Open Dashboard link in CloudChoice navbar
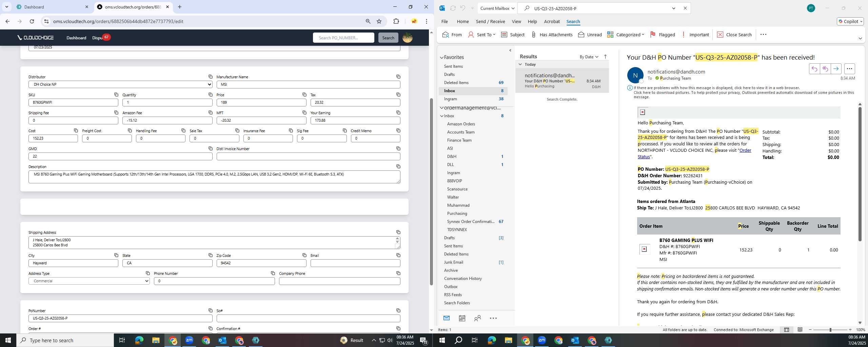Image resolution: width=868 pixels, height=347 pixels. 76,38
